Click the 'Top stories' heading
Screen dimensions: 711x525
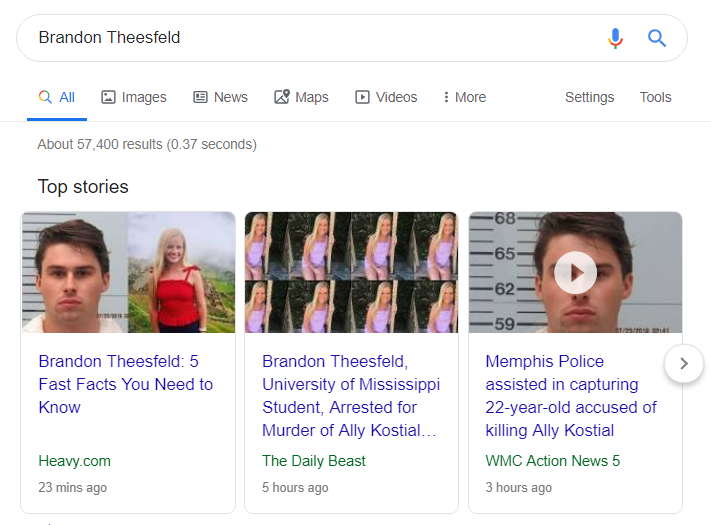(83, 187)
